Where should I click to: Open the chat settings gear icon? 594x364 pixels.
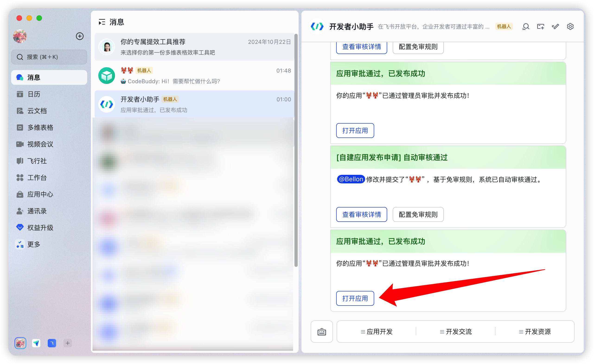[x=570, y=26]
